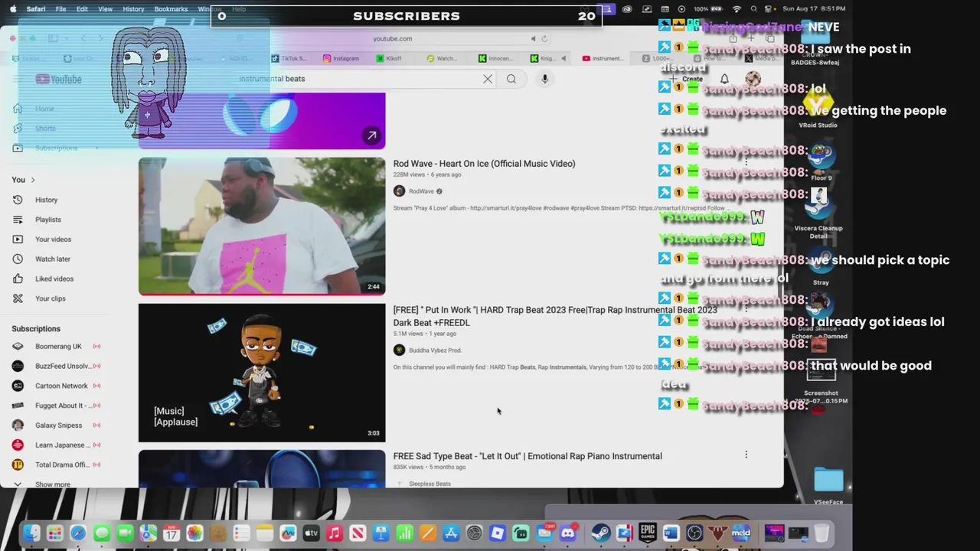
Task: Open Roblox from the Dock
Action: (498, 533)
